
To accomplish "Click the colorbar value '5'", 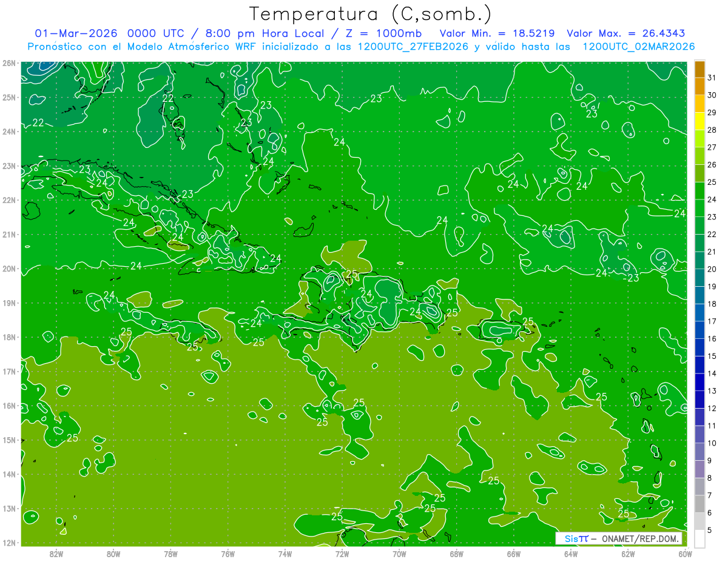I will click(710, 530).
